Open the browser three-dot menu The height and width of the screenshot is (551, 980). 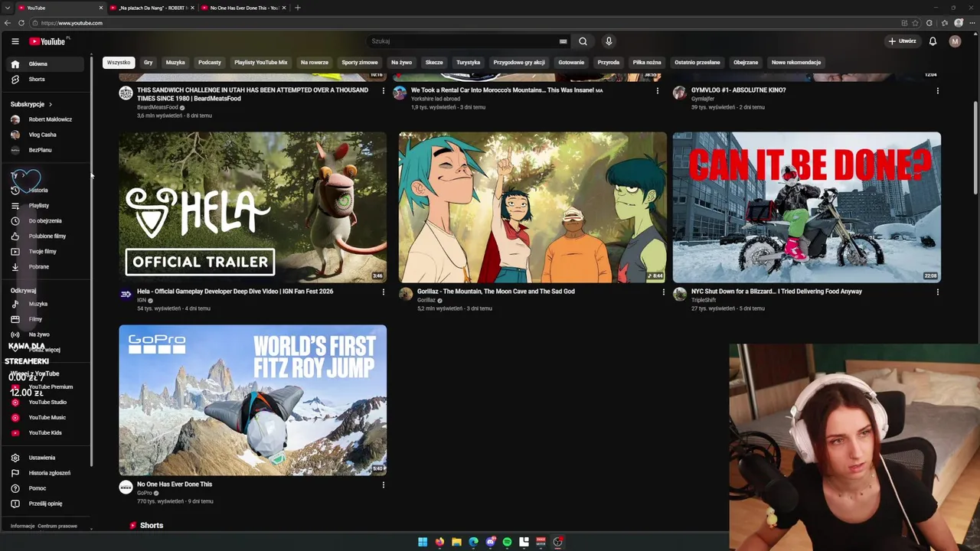[971, 23]
